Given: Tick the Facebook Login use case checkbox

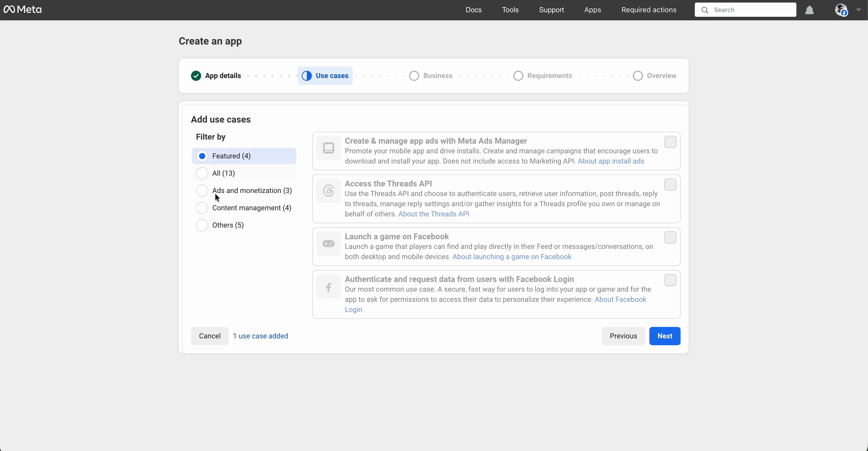Looking at the screenshot, I should [670, 280].
